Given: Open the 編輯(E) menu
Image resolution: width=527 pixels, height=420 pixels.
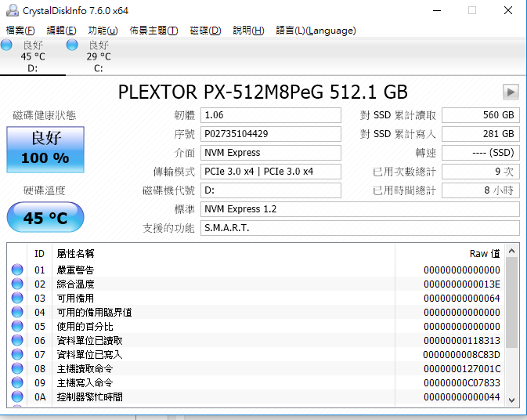Looking at the screenshot, I should 62,31.
